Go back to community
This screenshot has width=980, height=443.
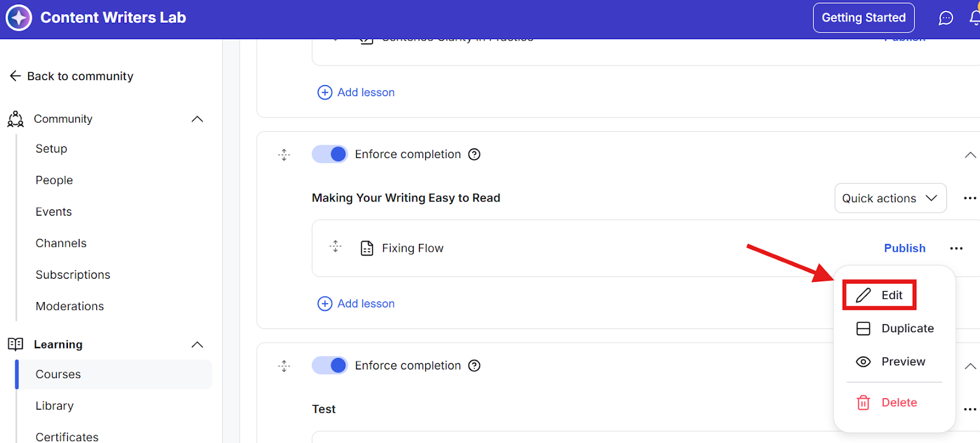(71, 76)
